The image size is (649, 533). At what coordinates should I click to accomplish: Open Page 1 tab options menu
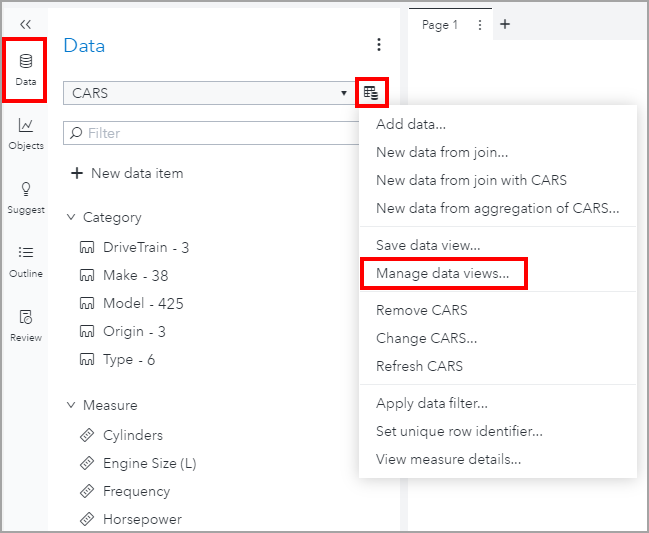(x=481, y=25)
